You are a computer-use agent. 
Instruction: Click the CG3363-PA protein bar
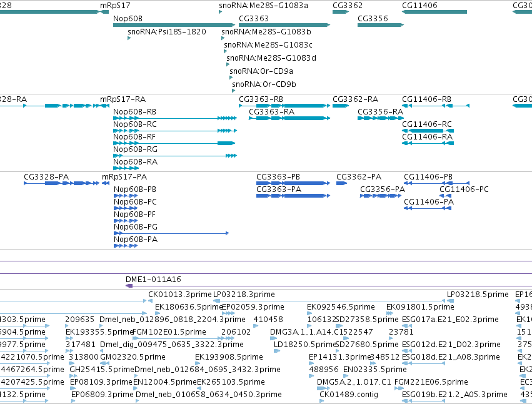(293, 196)
